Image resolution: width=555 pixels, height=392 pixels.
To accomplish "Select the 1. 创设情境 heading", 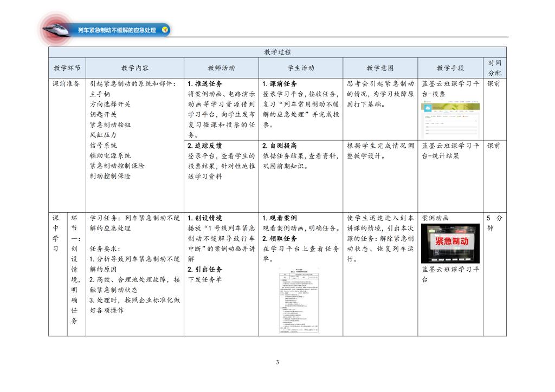I will tap(205, 218).
